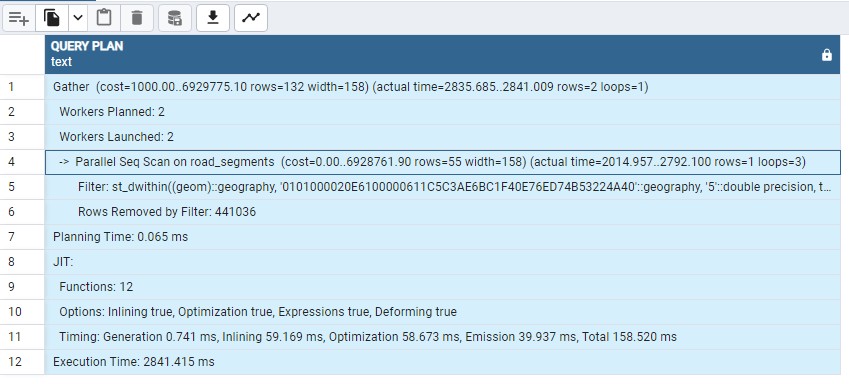The height and width of the screenshot is (384, 849).
Task: Open the copy options dropdown arrow
Action: pyautogui.click(x=78, y=18)
